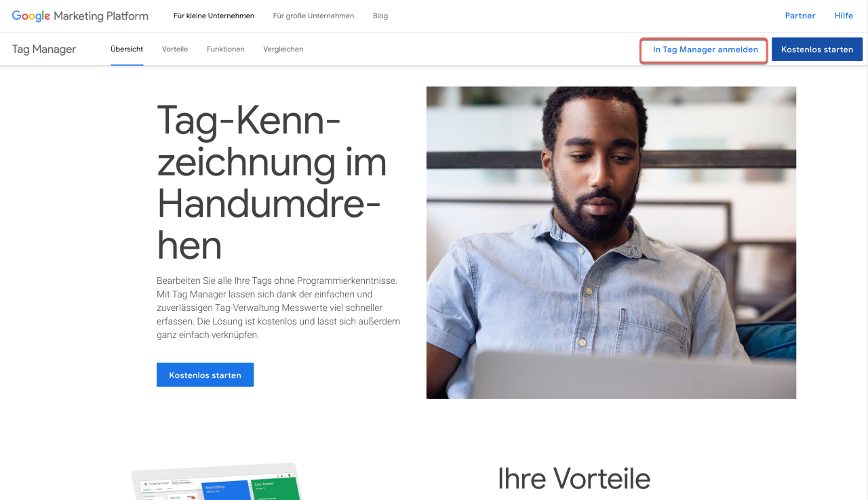This screenshot has height=500, width=868.
Task: Select the Übersicht tab
Action: [x=127, y=49]
